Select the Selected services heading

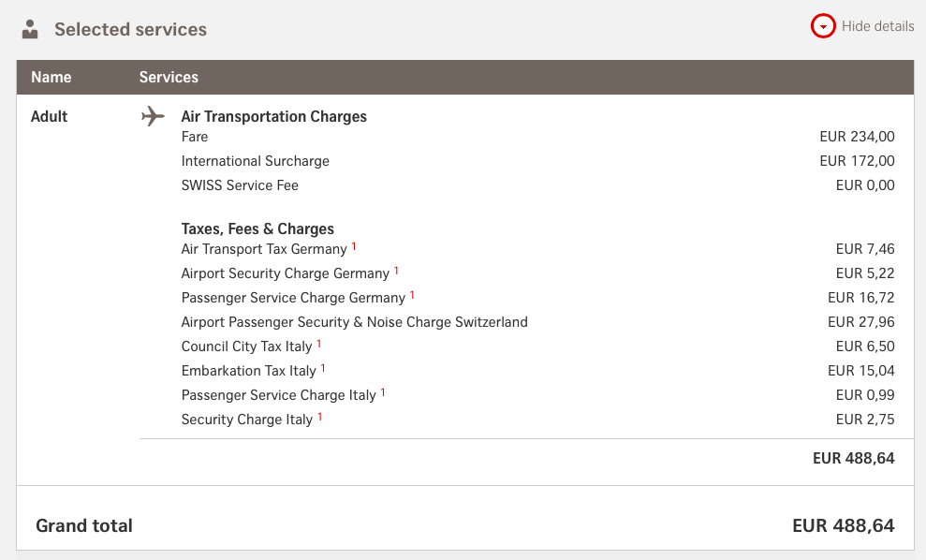pos(130,30)
